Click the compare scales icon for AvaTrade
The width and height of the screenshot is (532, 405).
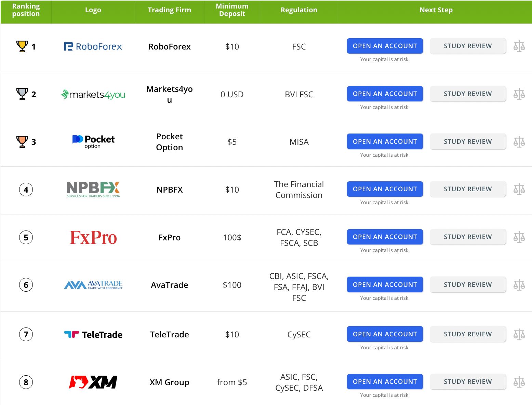tap(519, 285)
